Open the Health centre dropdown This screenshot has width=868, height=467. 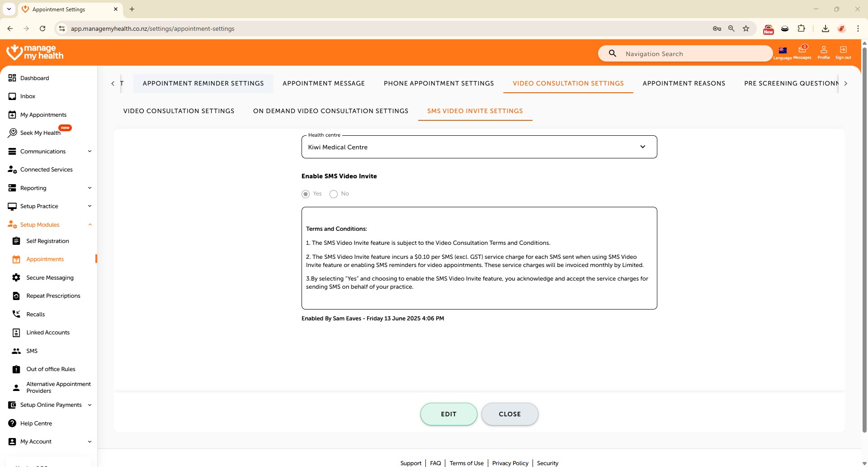click(479, 147)
